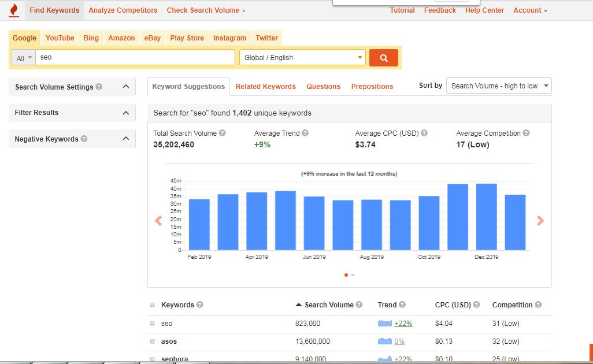The width and height of the screenshot is (593, 364).
Task: Select all keywords using the header checkbox
Action: [x=152, y=304]
